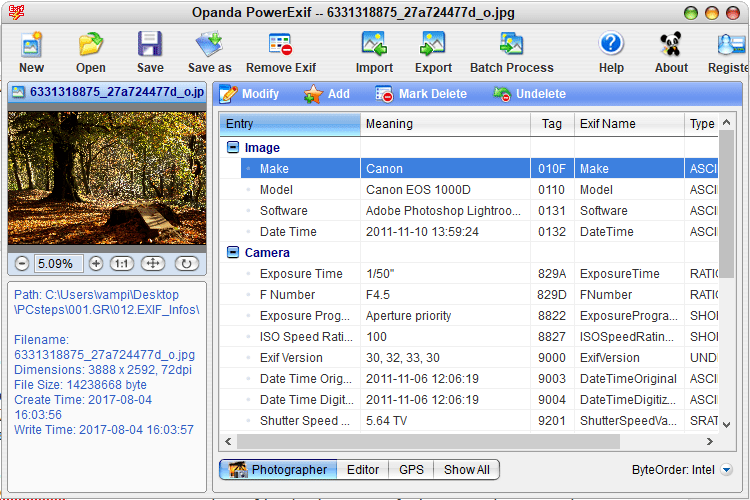
Task: Click horizontal scrollbar left arrow
Action: [228, 442]
